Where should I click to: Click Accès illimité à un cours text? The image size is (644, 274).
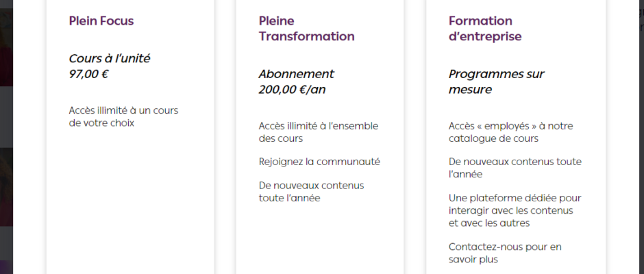point(123,116)
